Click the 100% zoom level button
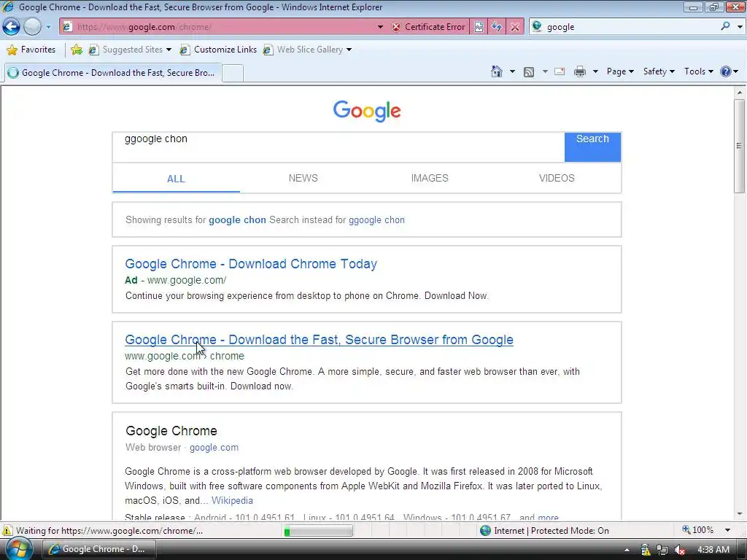Screen dimensions: 747x560 [697, 530]
